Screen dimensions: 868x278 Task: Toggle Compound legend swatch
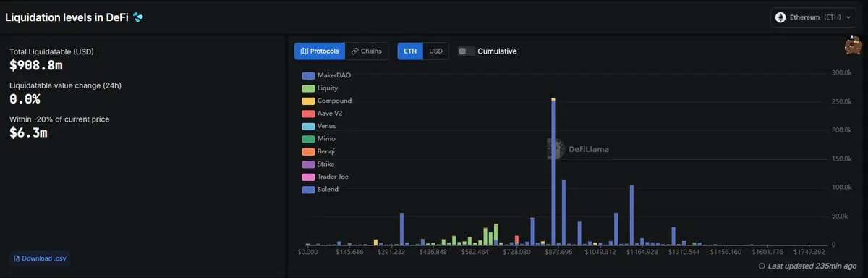coord(308,101)
